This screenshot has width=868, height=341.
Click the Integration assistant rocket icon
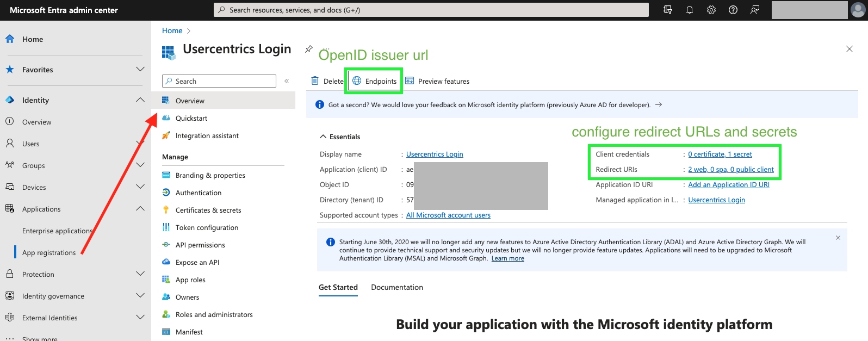point(166,135)
